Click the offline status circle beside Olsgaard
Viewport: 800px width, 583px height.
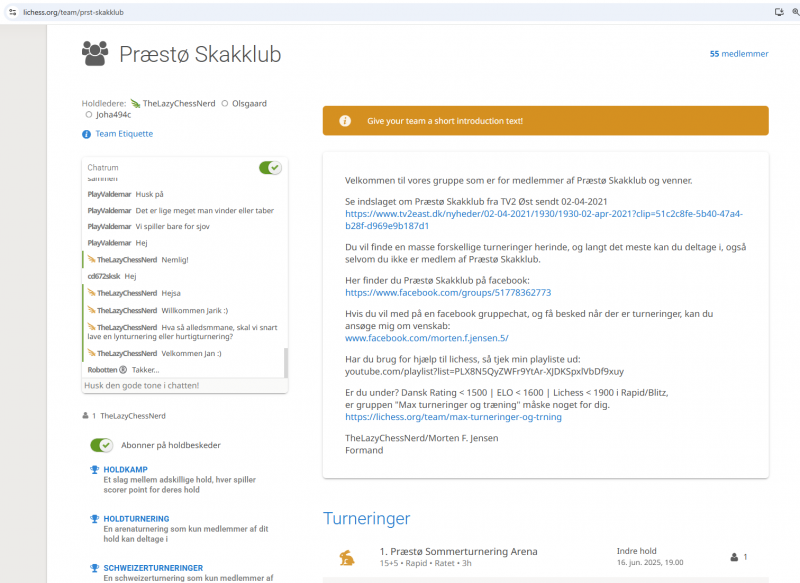tap(224, 104)
